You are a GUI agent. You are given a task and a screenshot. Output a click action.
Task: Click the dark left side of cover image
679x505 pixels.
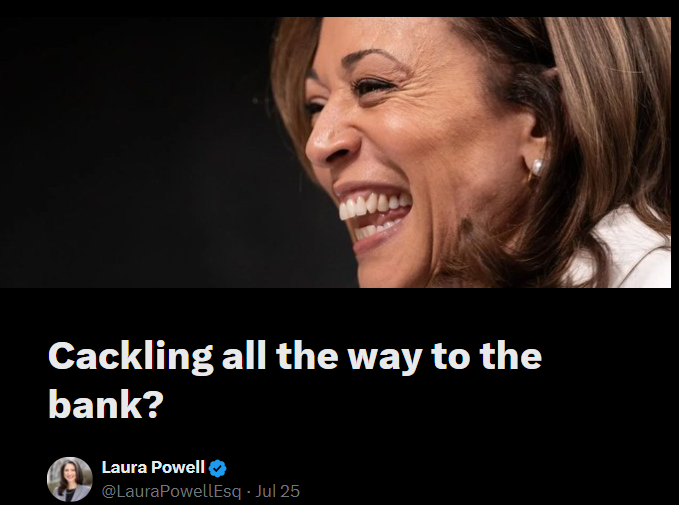point(130,152)
